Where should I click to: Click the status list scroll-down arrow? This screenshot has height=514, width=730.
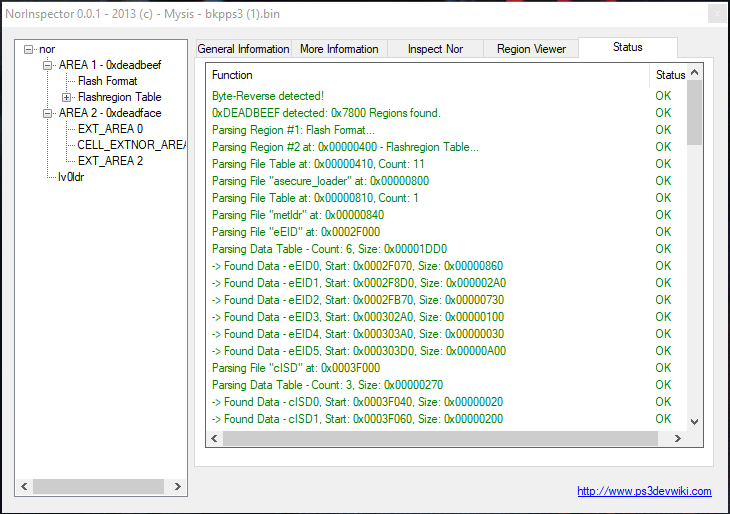(694, 423)
